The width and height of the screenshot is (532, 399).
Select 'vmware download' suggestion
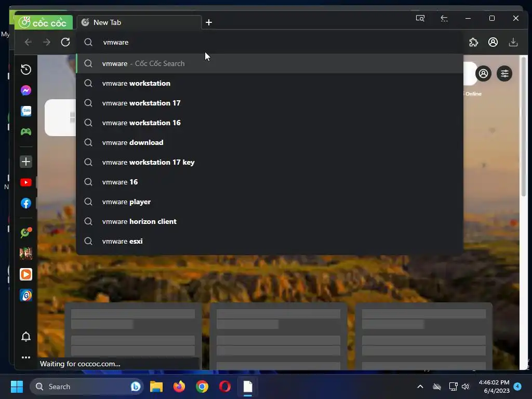coord(270,142)
